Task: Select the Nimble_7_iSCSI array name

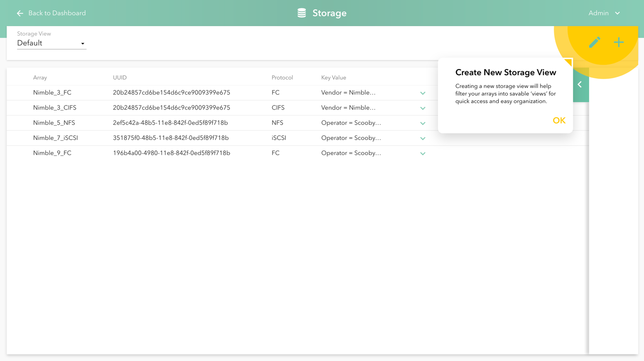Action: coord(55,138)
